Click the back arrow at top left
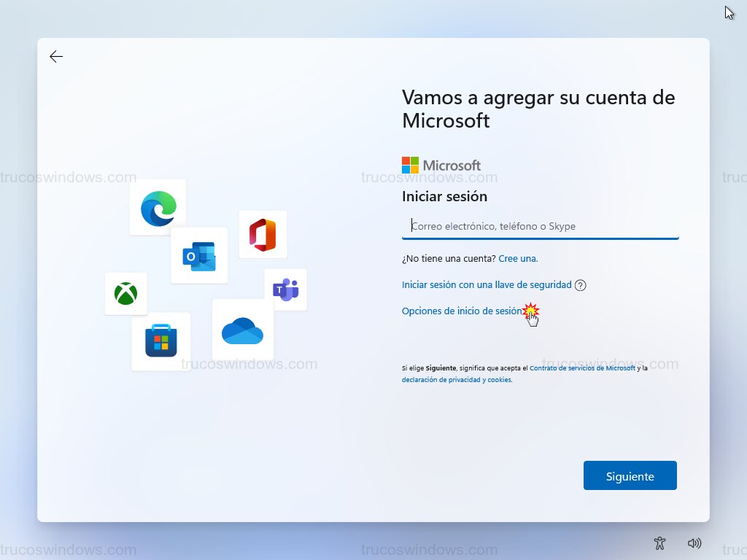 click(x=56, y=56)
